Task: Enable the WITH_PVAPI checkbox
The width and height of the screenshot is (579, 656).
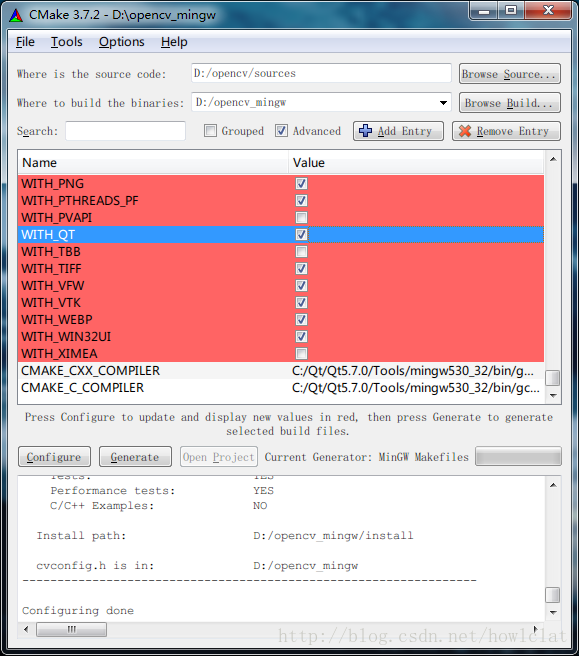Action: [301, 218]
